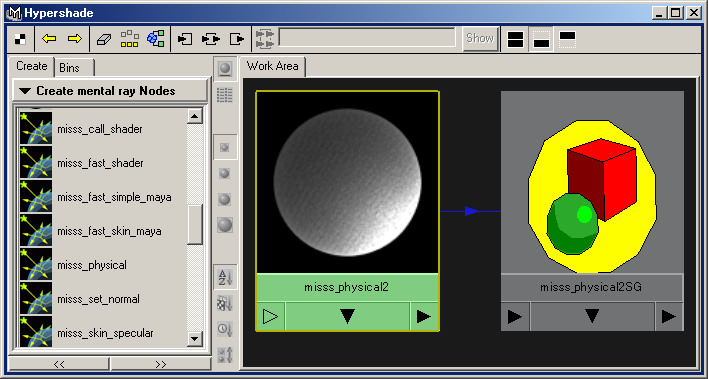Select medium swatches size sphere
The height and width of the screenshot is (379, 708).
point(224,173)
